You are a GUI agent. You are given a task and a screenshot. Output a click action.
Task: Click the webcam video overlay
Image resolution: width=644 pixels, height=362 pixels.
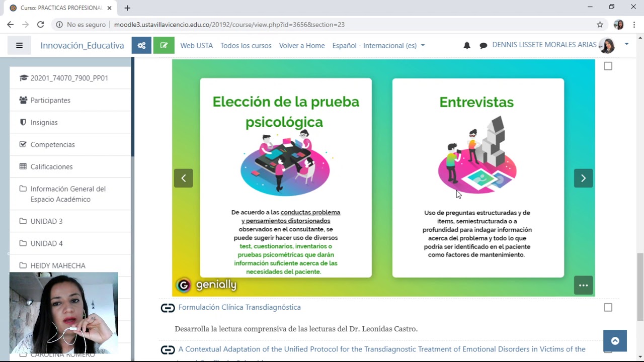(x=64, y=313)
